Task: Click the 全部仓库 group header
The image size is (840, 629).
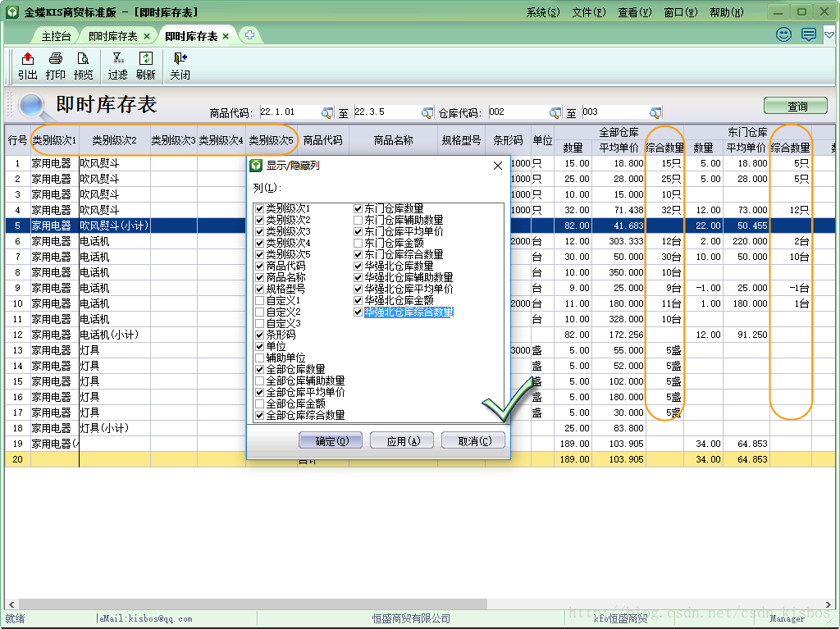Action: click(x=619, y=132)
